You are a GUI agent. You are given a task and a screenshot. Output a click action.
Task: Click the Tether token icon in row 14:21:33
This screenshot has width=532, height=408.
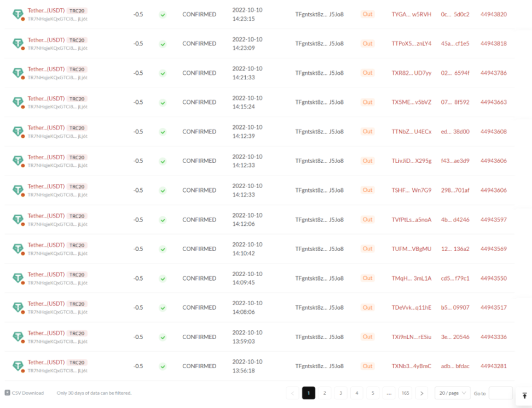(18, 73)
